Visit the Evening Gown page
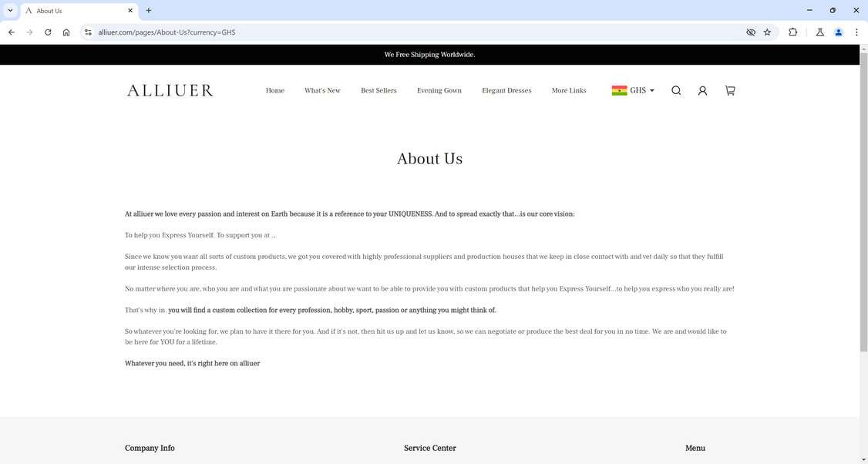Viewport: 868px width, 464px height. tap(439, 90)
